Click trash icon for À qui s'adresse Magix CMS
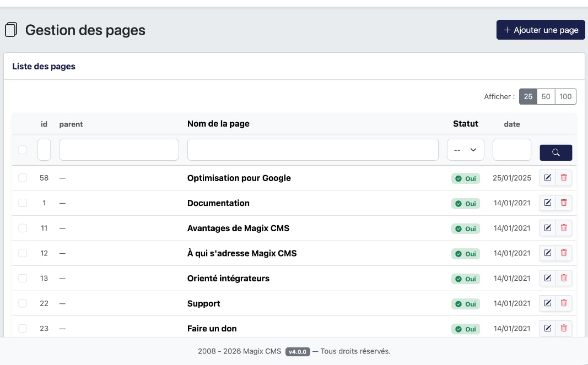This screenshot has height=365, width=588. click(x=564, y=253)
